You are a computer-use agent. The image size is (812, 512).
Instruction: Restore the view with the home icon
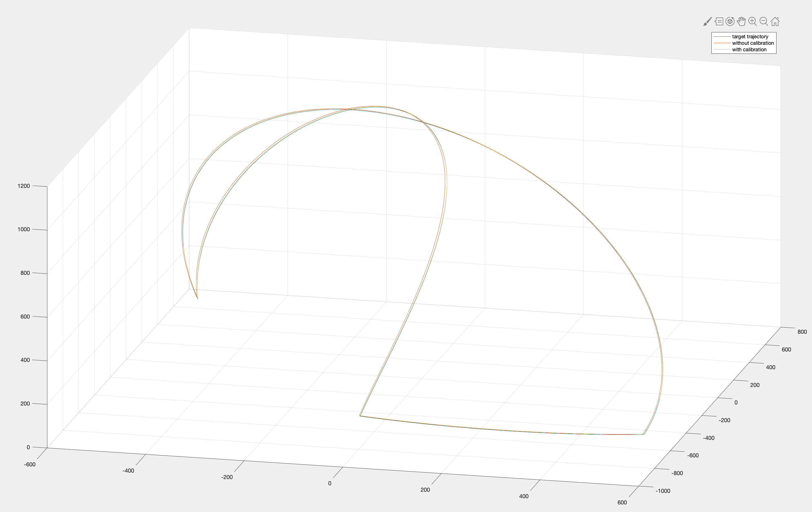click(x=775, y=22)
